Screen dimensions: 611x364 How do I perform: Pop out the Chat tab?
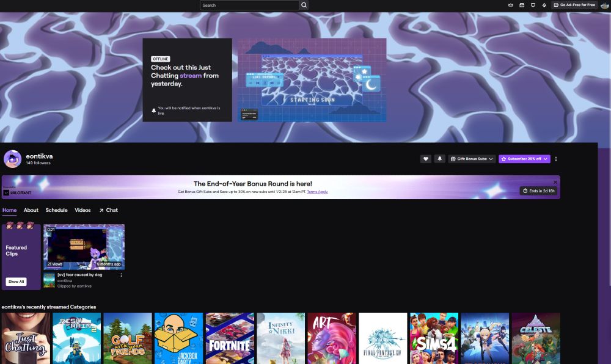pos(108,210)
